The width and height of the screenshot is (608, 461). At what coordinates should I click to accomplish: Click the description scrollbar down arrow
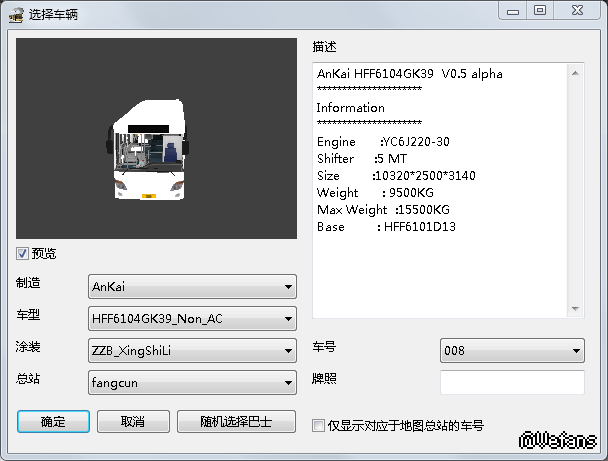(575, 309)
